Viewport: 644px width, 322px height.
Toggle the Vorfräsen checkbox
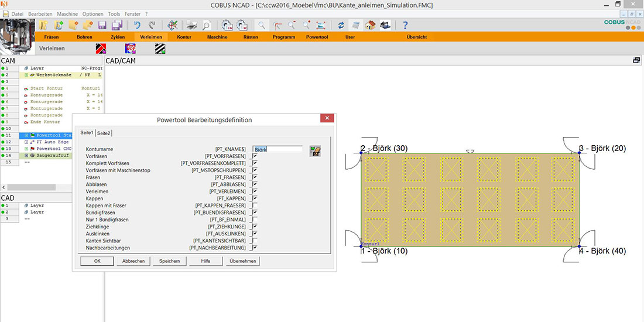click(x=255, y=156)
